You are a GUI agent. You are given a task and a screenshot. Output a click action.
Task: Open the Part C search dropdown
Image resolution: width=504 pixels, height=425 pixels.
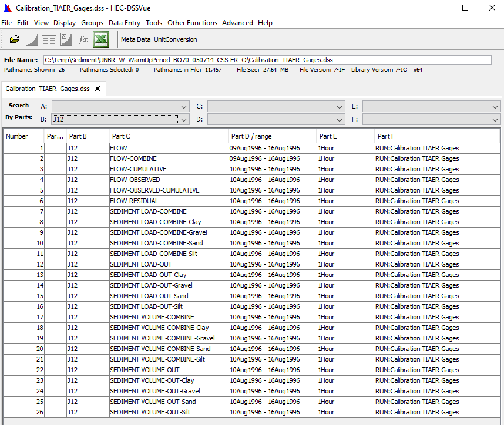(x=340, y=106)
